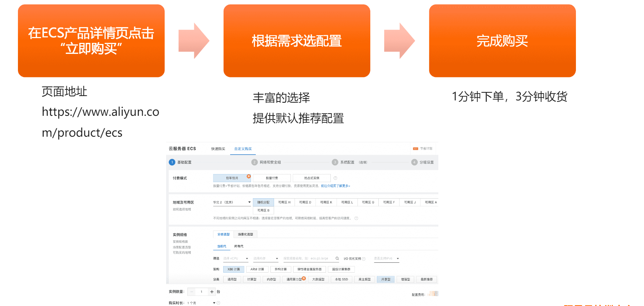The height and width of the screenshot is (306, 644).
Task: Go to step 3 系统配置
Action: click(x=349, y=162)
